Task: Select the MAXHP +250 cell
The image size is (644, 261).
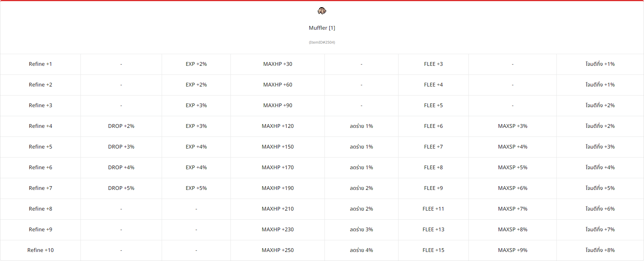Action: (277, 250)
